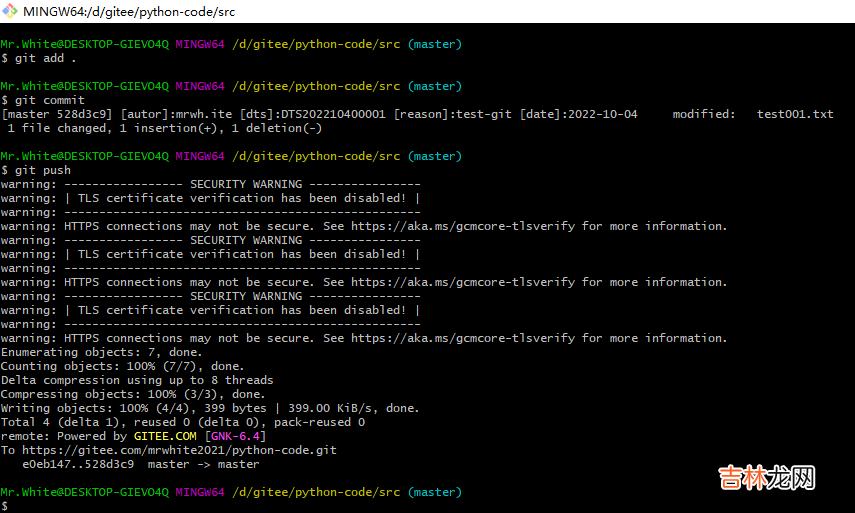This screenshot has height=513, width=855.
Task: Click the Git Bash icon in title bar
Action: (x=11, y=10)
